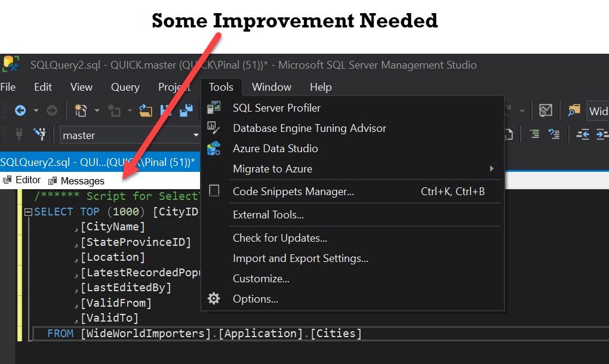
Task: Select Azure Data Studio menu entry
Action: point(353,148)
